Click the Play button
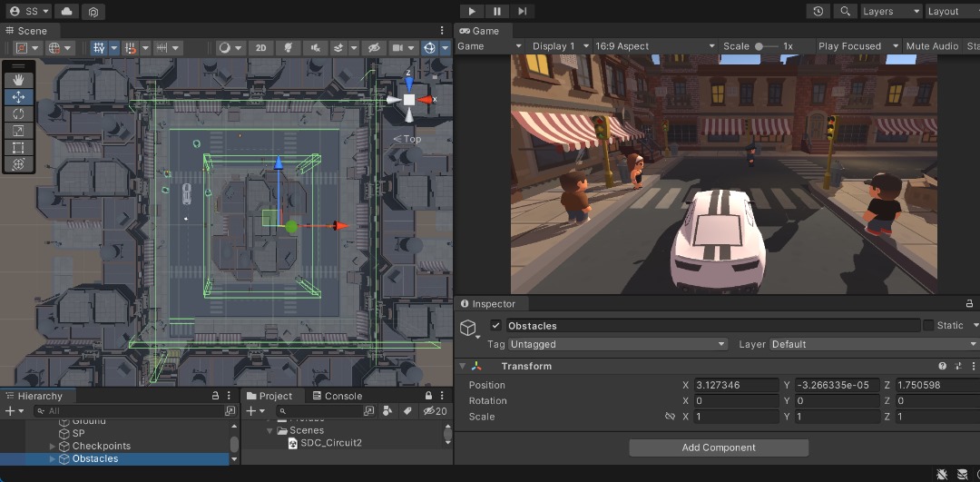This screenshot has height=482, width=980. [x=472, y=11]
